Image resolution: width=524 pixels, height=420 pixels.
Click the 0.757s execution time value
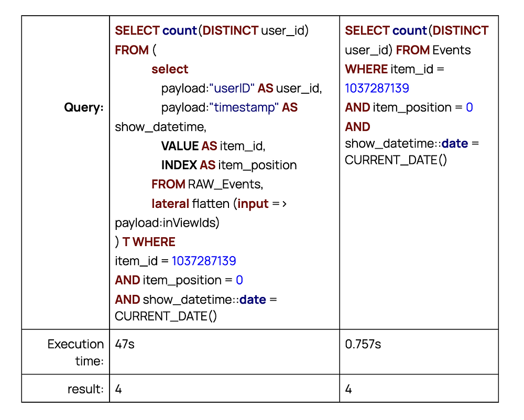363,344
